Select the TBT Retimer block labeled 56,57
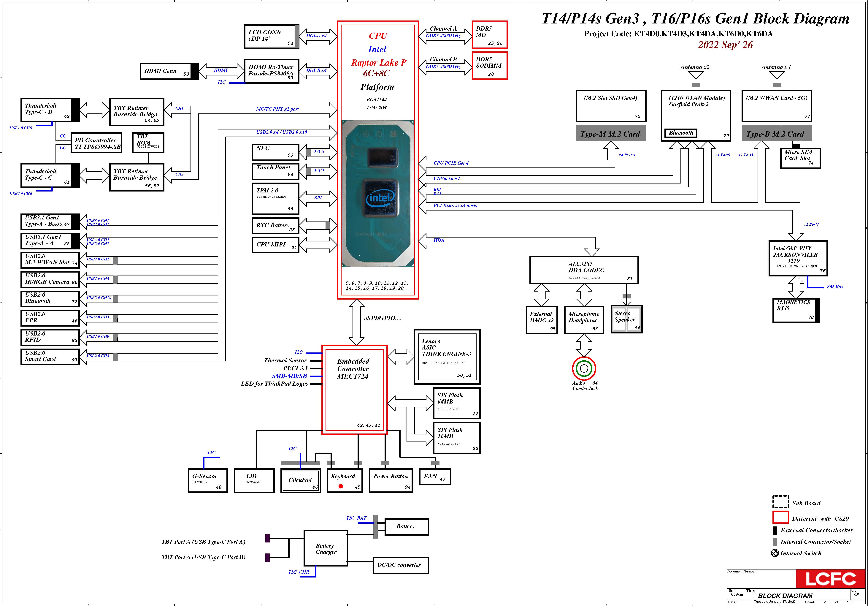The width and height of the screenshot is (868, 606). (137, 177)
